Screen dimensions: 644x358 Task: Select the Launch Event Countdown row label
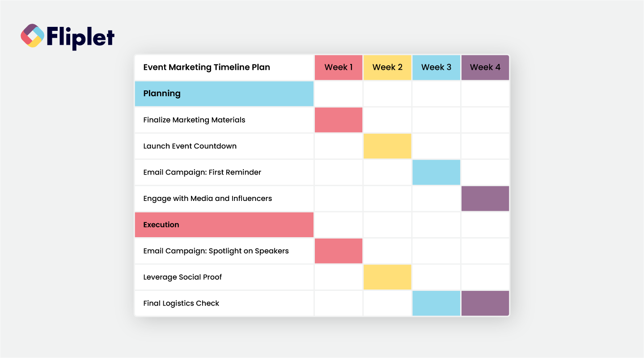(190, 146)
